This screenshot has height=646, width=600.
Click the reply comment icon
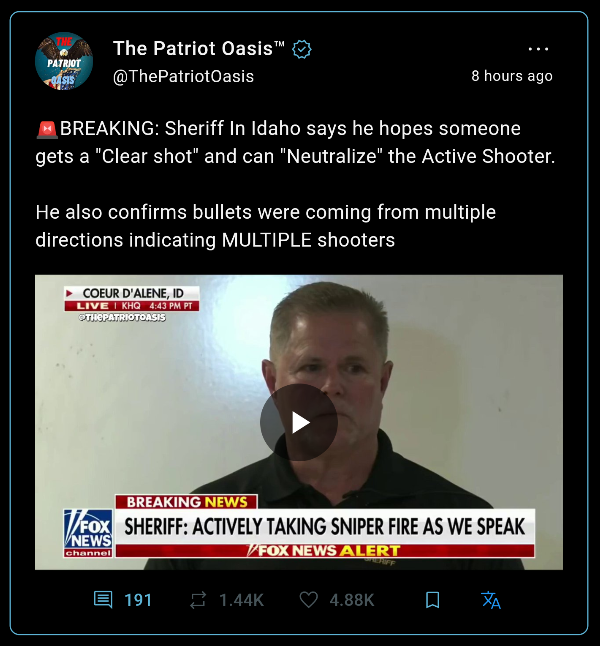(x=103, y=599)
